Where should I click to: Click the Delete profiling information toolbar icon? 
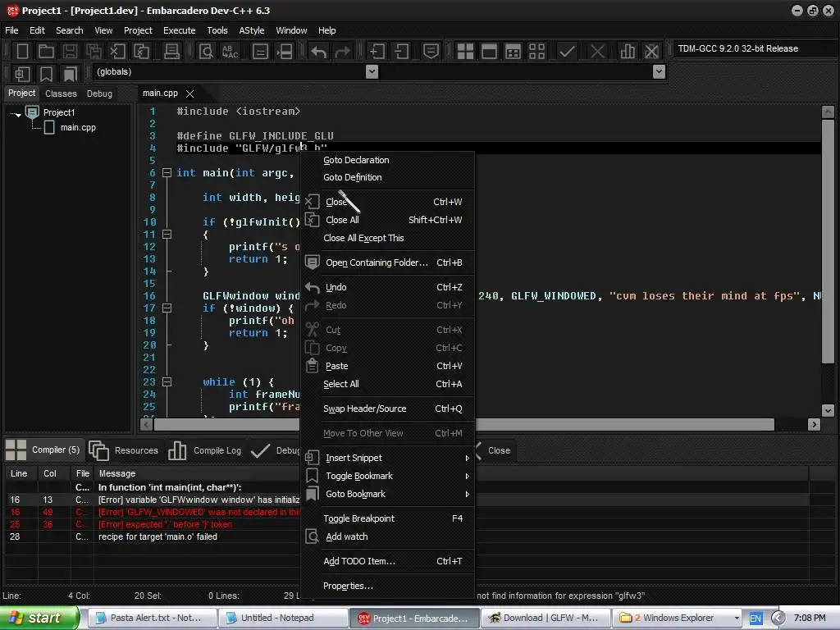[x=651, y=52]
